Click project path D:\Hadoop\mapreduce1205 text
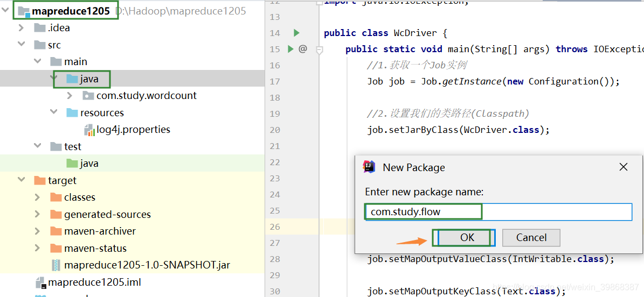 click(x=181, y=11)
